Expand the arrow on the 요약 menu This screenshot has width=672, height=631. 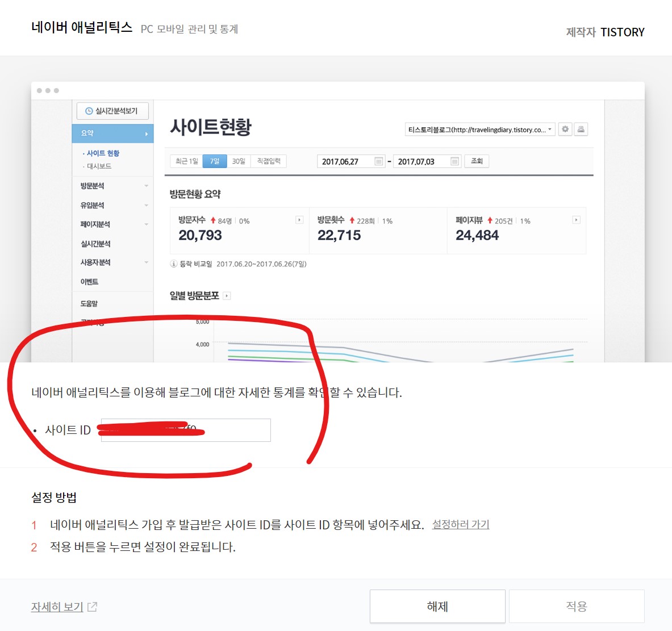click(x=146, y=133)
